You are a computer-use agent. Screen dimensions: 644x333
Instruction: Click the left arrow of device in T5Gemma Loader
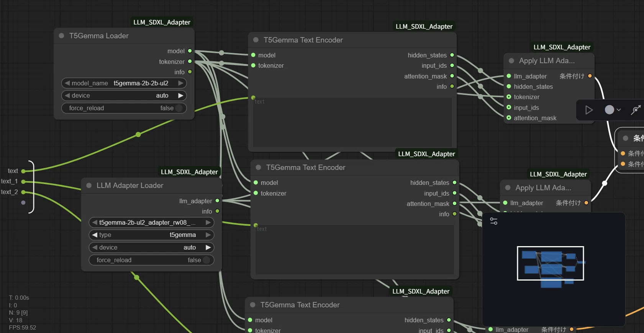pos(67,96)
